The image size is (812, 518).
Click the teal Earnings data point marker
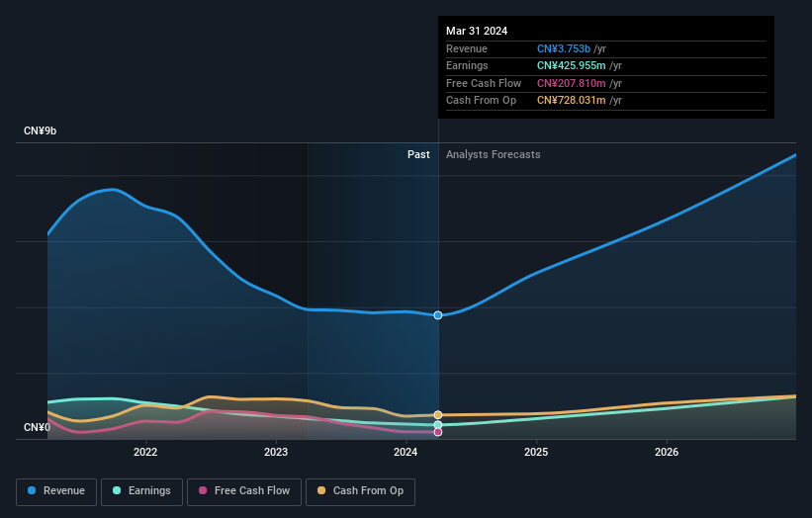pos(438,425)
